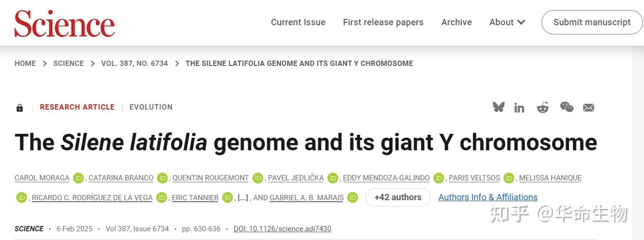This screenshot has width=644, height=240.
Task: Open the Archive page
Action: (456, 22)
